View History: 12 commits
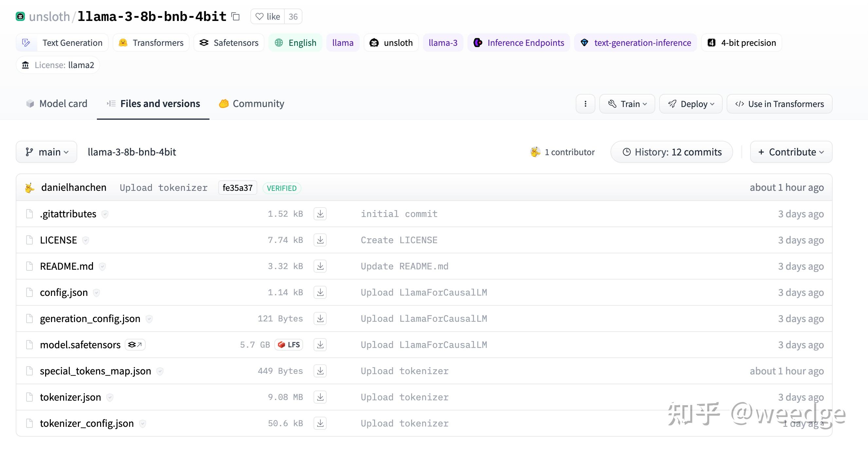Screen dimensions: 868x453 point(672,152)
